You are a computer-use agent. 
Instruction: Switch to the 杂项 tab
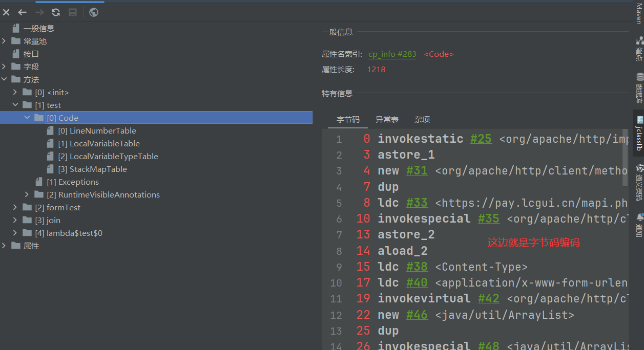click(x=422, y=119)
